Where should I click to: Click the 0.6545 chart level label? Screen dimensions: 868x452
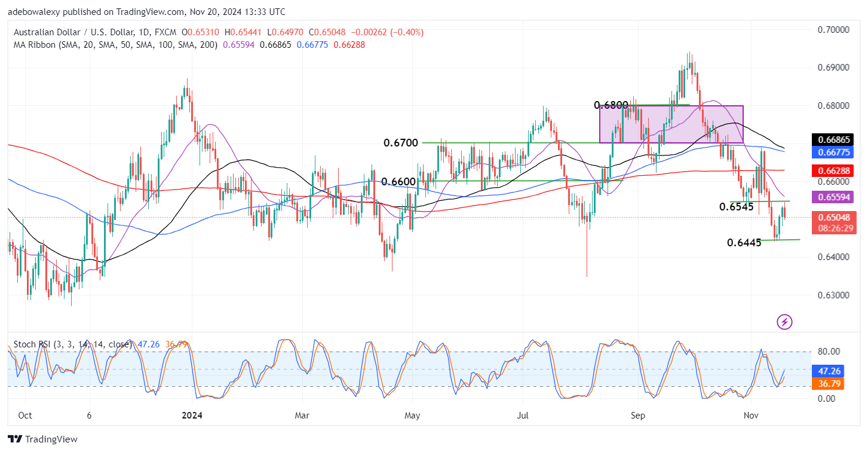tap(737, 206)
